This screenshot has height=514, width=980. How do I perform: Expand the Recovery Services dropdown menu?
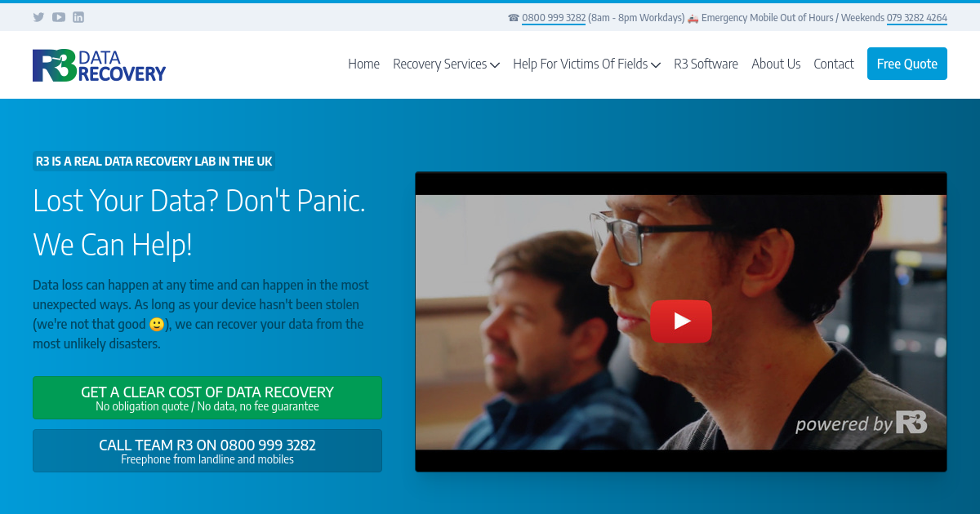[446, 64]
